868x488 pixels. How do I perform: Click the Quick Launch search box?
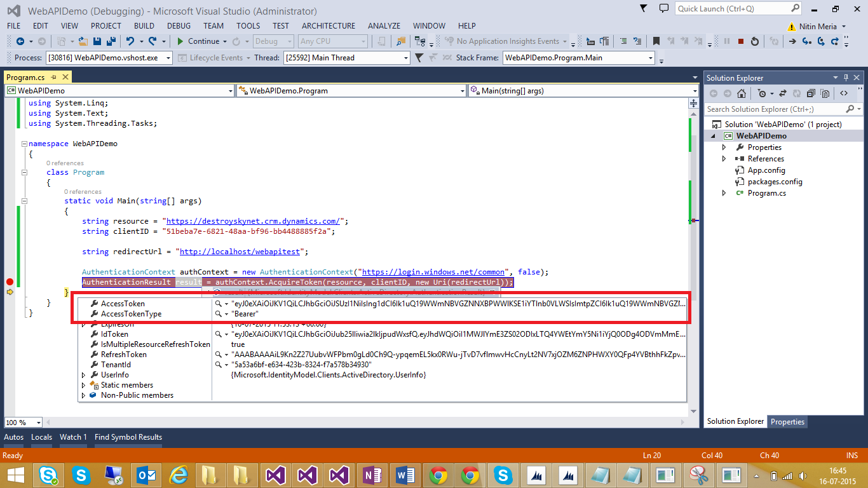click(x=732, y=9)
